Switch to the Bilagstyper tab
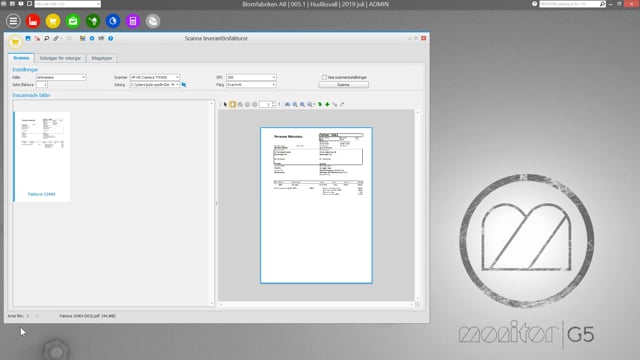The width and height of the screenshot is (640, 360). (x=102, y=58)
